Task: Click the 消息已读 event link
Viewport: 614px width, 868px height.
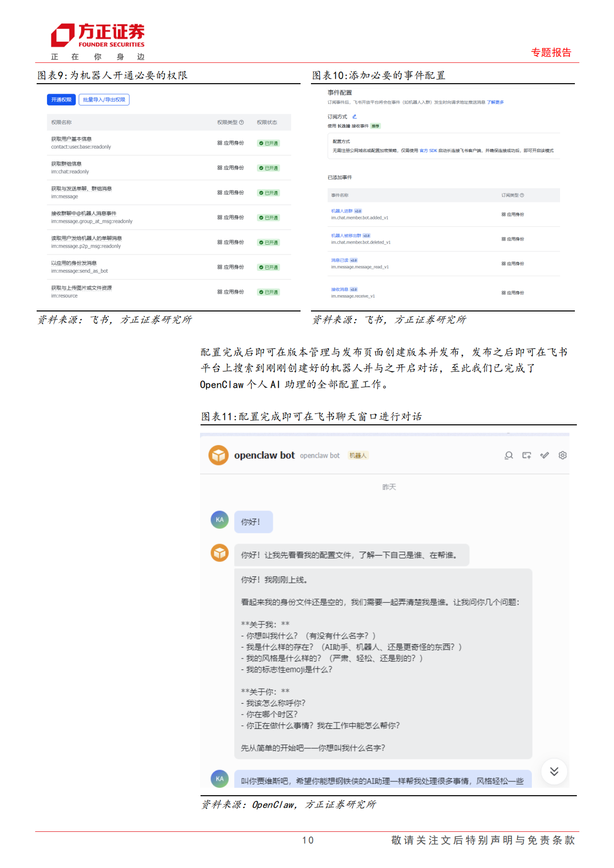Action: pyautogui.click(x=340, y=260)
